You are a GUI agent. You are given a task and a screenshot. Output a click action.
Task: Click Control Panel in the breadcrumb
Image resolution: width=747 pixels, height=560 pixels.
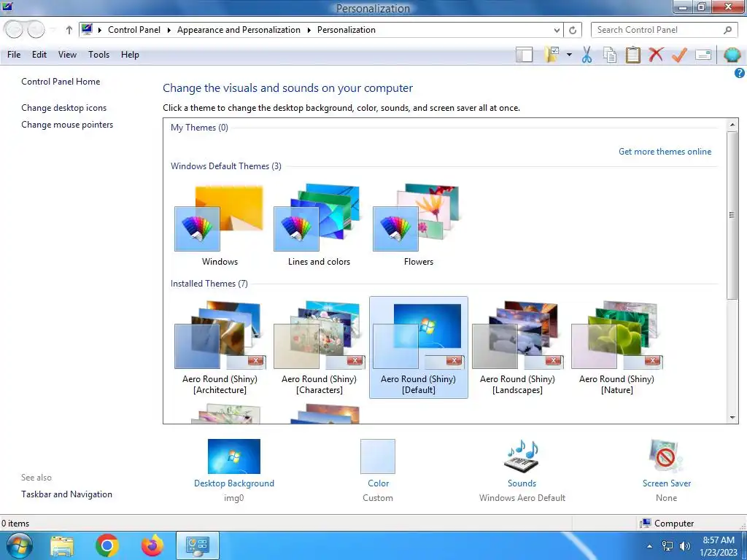pos(134,30)
